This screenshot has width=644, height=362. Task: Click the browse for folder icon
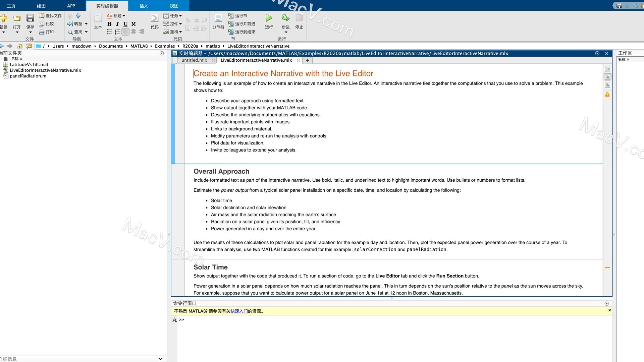coord(29,46)
